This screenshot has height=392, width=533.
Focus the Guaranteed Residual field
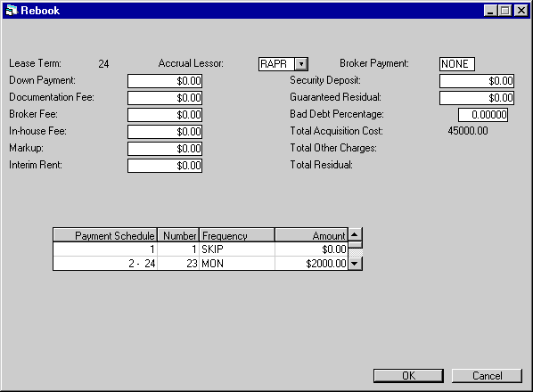pyautogui.click(x=477, y=98)
